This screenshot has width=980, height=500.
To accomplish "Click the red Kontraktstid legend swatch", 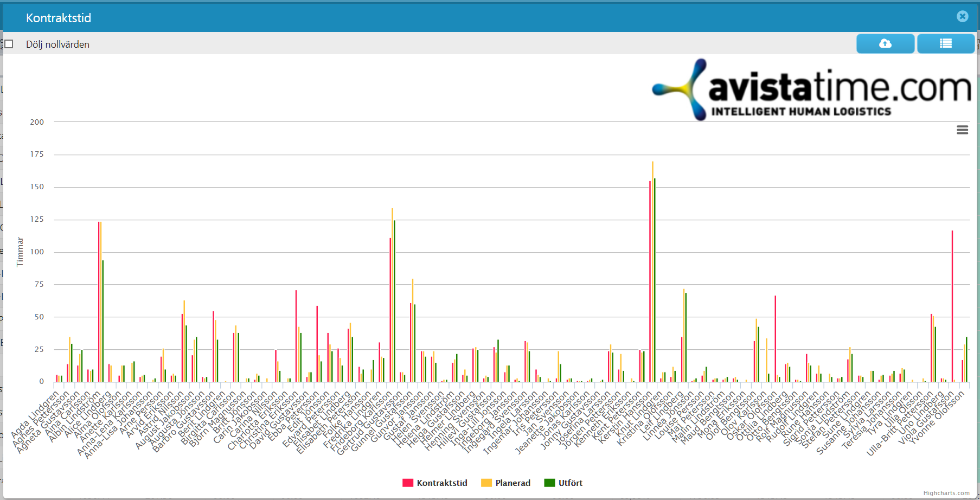I will click(x=408, y=483).
